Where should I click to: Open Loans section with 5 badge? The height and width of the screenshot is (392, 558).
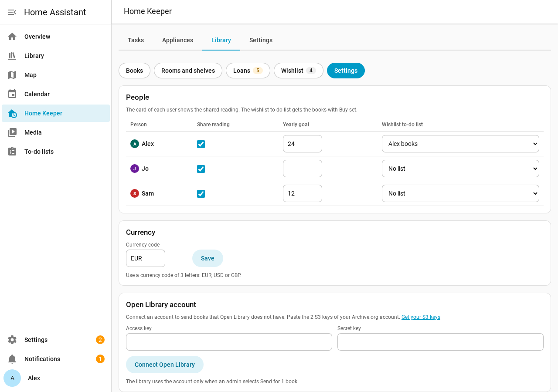248,71
